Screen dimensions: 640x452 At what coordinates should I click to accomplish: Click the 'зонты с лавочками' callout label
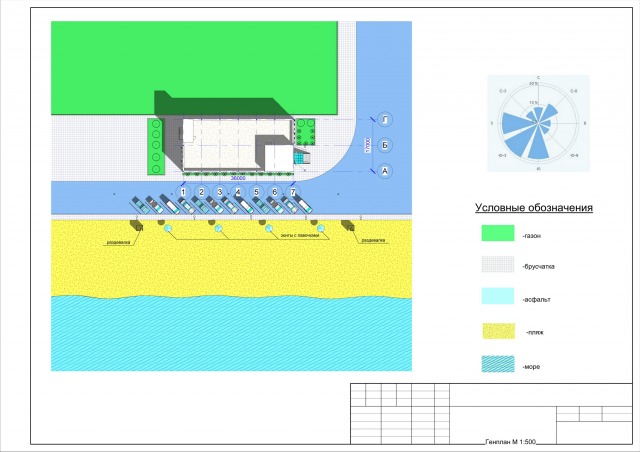coord(300,236)
